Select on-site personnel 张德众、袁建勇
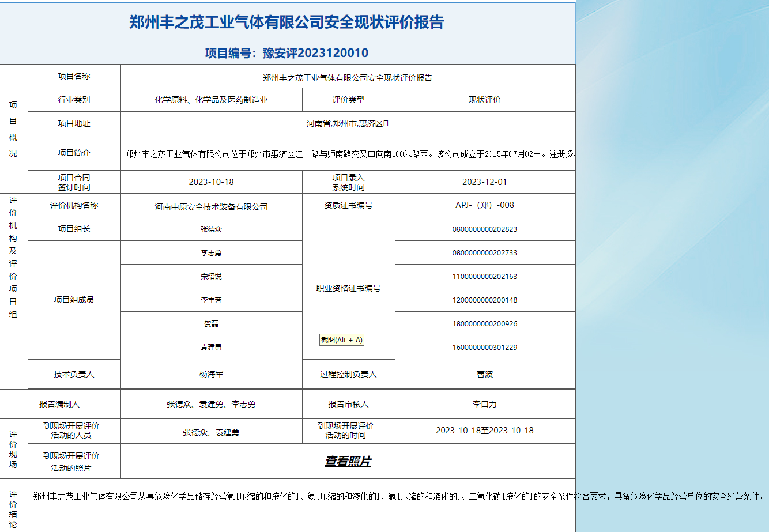Screen dimensions: 769x532 tap(211, 432)
